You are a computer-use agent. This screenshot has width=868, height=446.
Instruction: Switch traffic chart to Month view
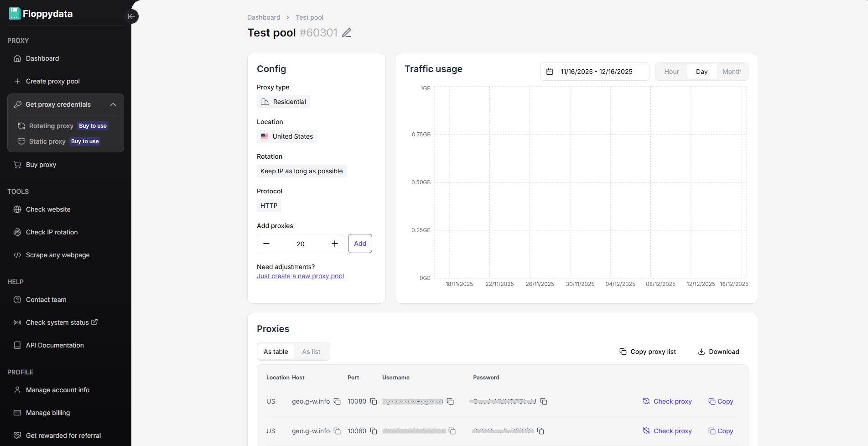point(732,72)
